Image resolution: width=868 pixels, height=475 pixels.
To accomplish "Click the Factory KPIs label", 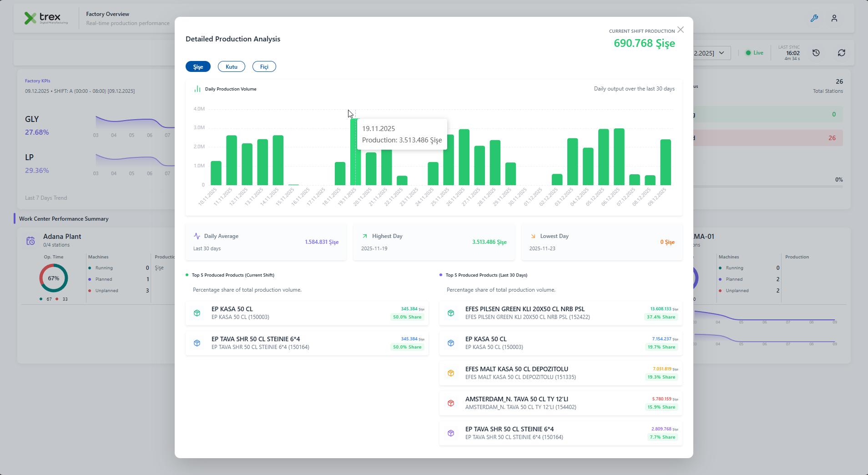I will pyautogui.click(x=38, y=81).
